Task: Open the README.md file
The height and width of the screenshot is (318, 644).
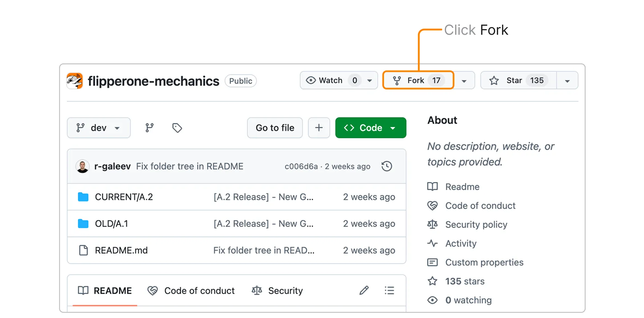Action: [121, 251]
